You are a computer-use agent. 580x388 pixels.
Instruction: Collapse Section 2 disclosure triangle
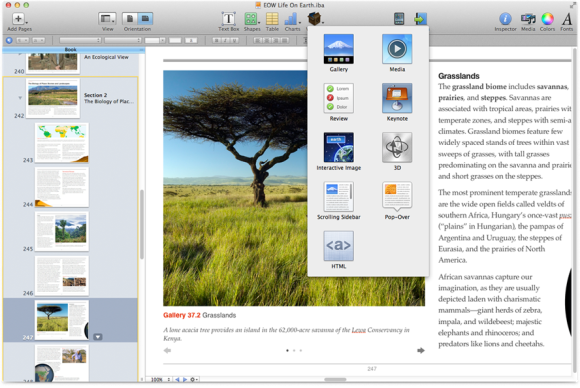coord(20,98)
